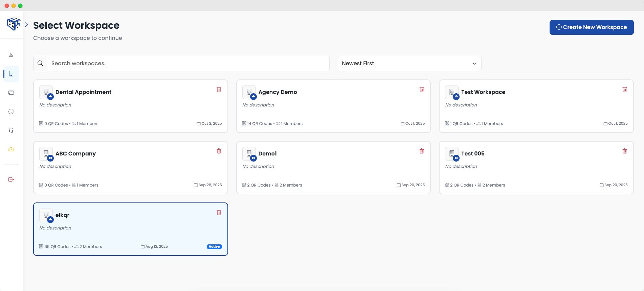Screen dimensions: 644x291
Task: Remove the Test 005 workspace
Action: pyautogui.click(x=625, y=151)
